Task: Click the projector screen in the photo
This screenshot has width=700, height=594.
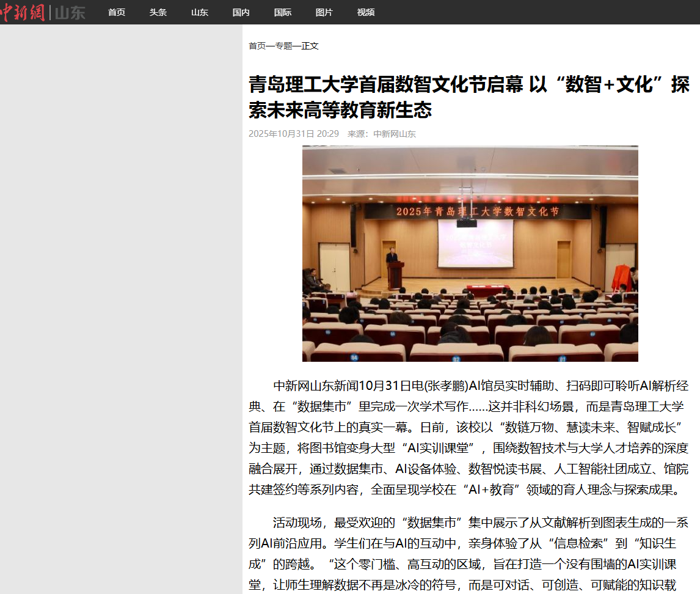Action: 475,244
